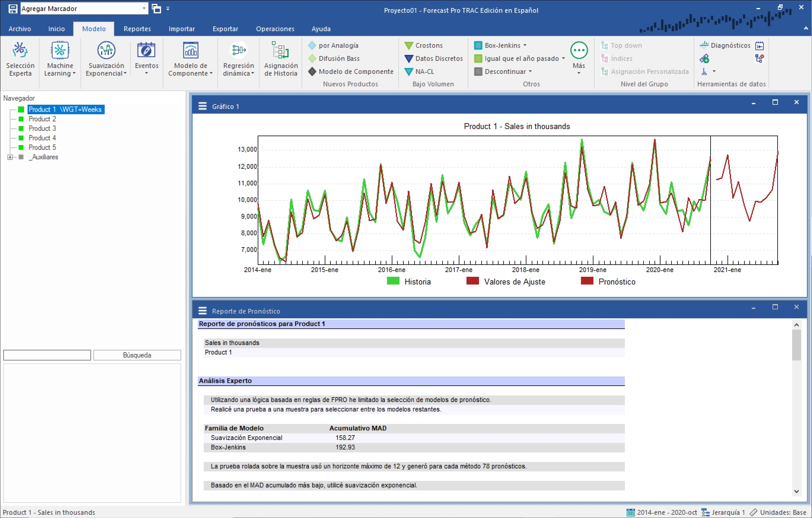Image resolution: width=812 pixels, height=518 pixels.
Task: Click the navigator search input field
Action: click(x=47, y=355)
